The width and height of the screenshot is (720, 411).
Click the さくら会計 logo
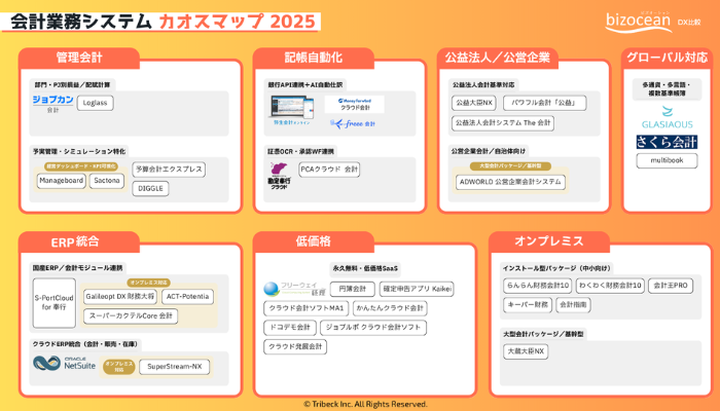coord(667,142)
